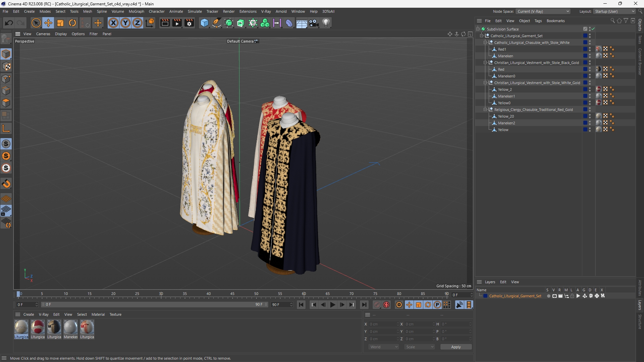Image resolution: width=644 pixels, height=362 pixels.
Task: Activate the Scale tool
Action: (60, 23)
